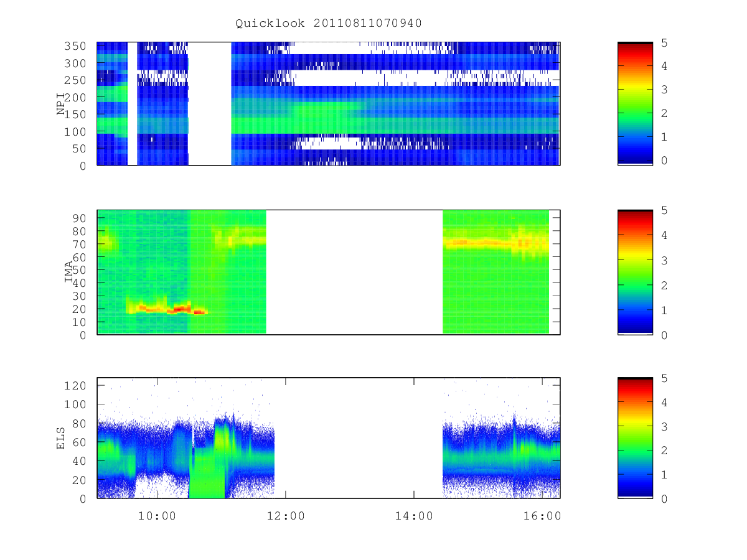
Task: Click the 10:00 time axis tick label
Action: coord(157,516)
